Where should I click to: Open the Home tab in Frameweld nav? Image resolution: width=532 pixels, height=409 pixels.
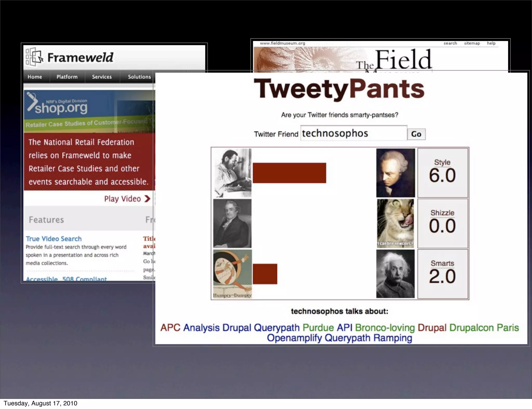point(35,77)
